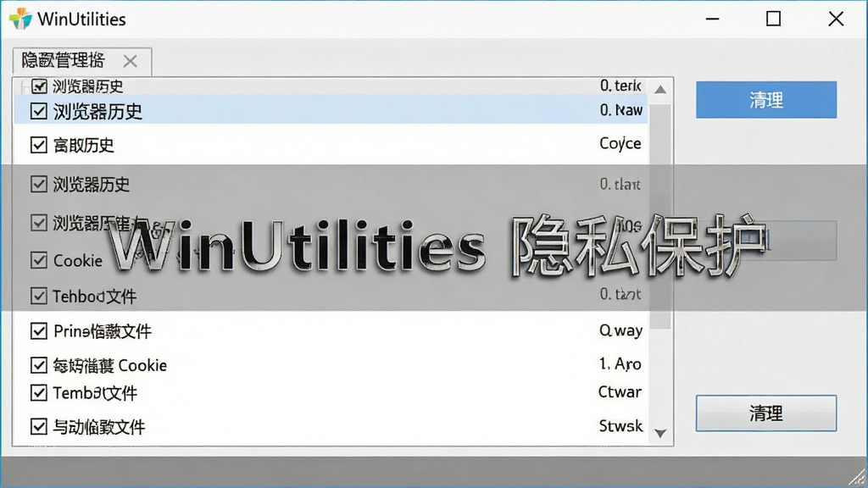868x488 pixels.
Task: Click the row label in the Stwsk row
Action: (99, 427)
